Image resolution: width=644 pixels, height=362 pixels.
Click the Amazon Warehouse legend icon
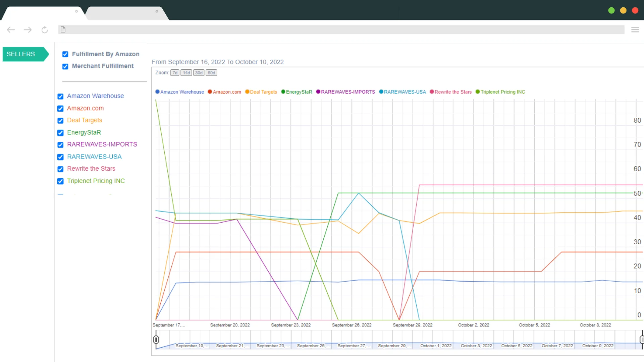click(158, 92)
